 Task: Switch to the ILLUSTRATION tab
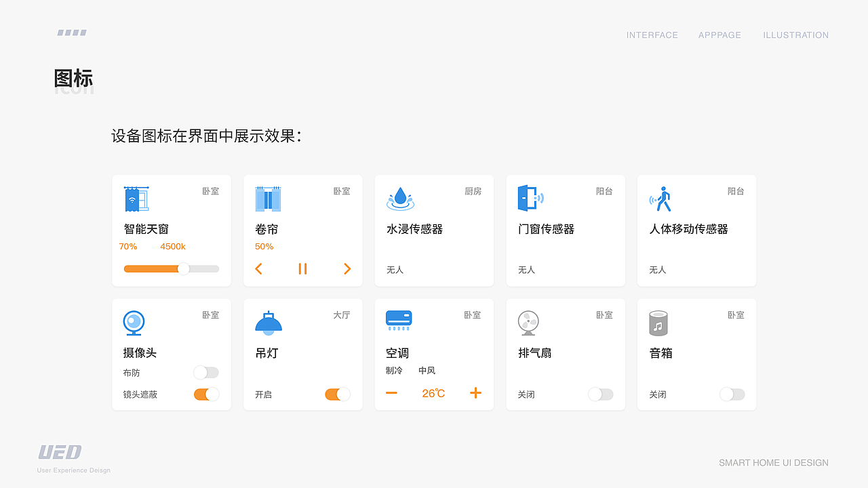(x=795, y=35)
